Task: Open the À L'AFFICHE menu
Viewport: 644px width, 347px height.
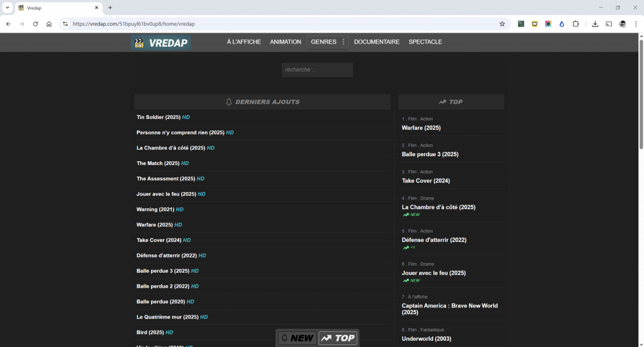Action: pyautogui.click(x=244, y=42)
